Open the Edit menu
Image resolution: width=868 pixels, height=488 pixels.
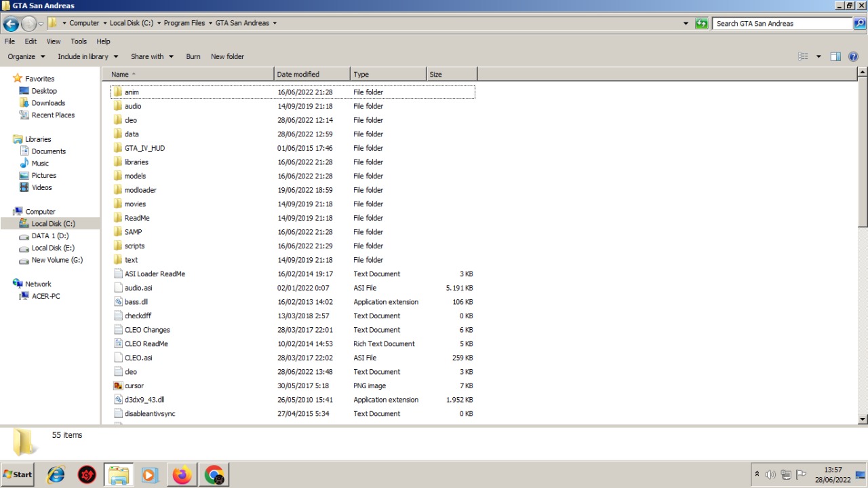(31, 41)
